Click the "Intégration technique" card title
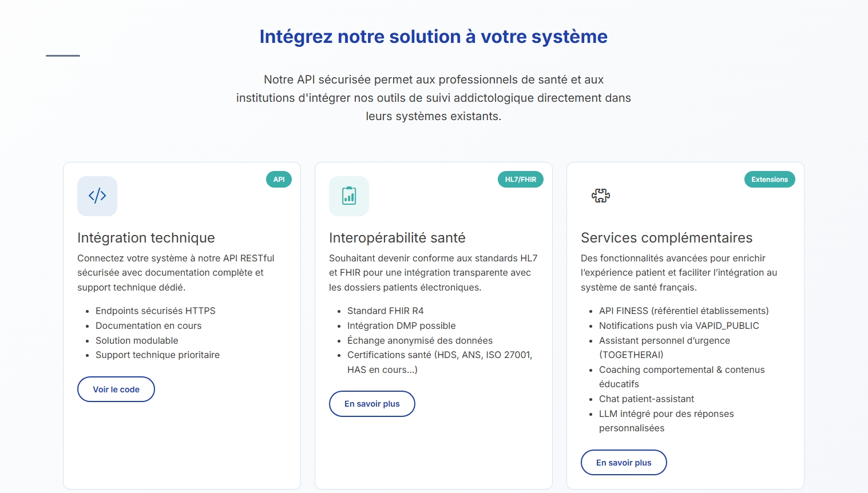This screenshot has height=493, width=868. coord(146,238)
